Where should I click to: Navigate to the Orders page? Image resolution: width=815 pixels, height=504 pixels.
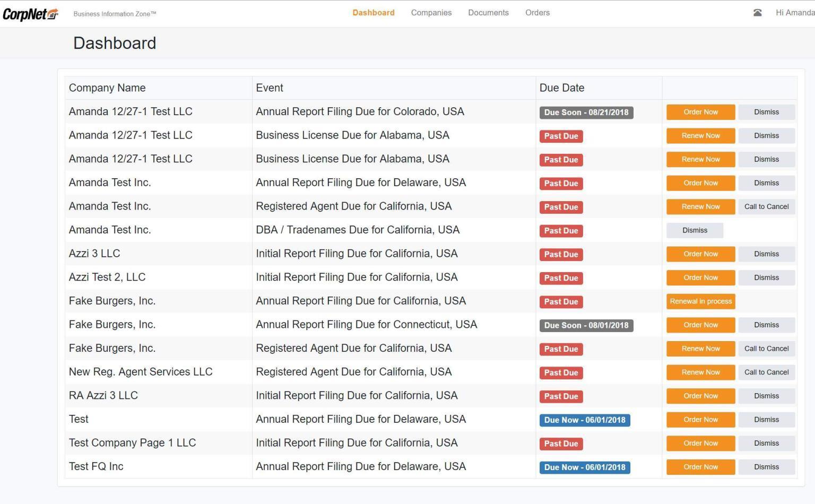point(537,13)
